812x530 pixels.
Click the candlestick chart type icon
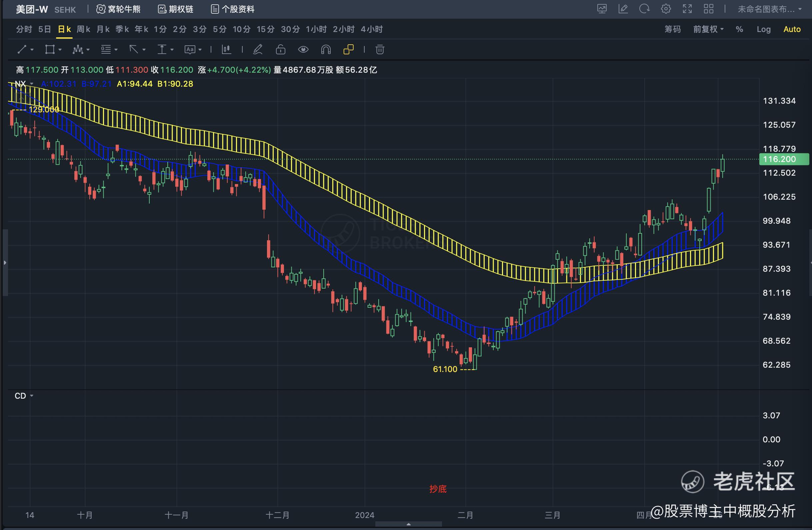coord(226,49)
